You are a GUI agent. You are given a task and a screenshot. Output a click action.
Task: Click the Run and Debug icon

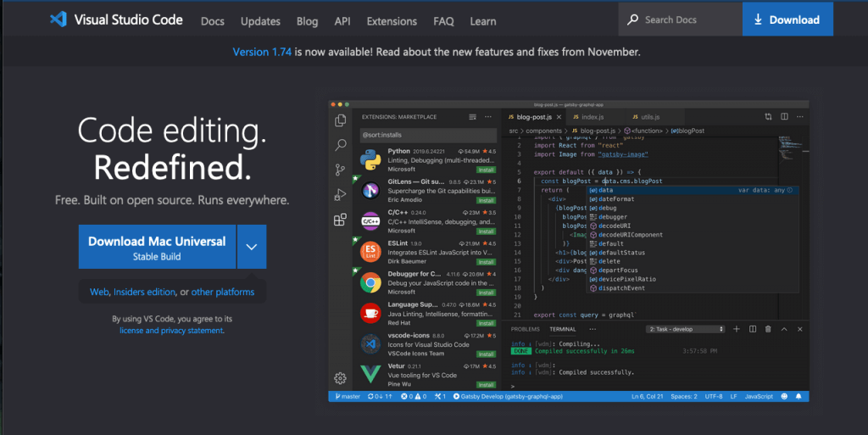(341, 194)
